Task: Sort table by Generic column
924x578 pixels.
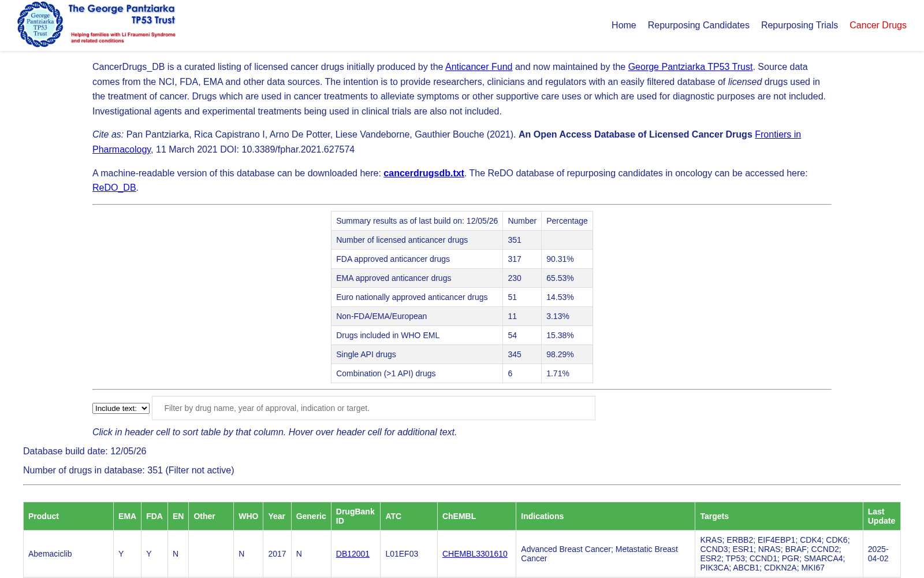Action: tap(311, 516)
